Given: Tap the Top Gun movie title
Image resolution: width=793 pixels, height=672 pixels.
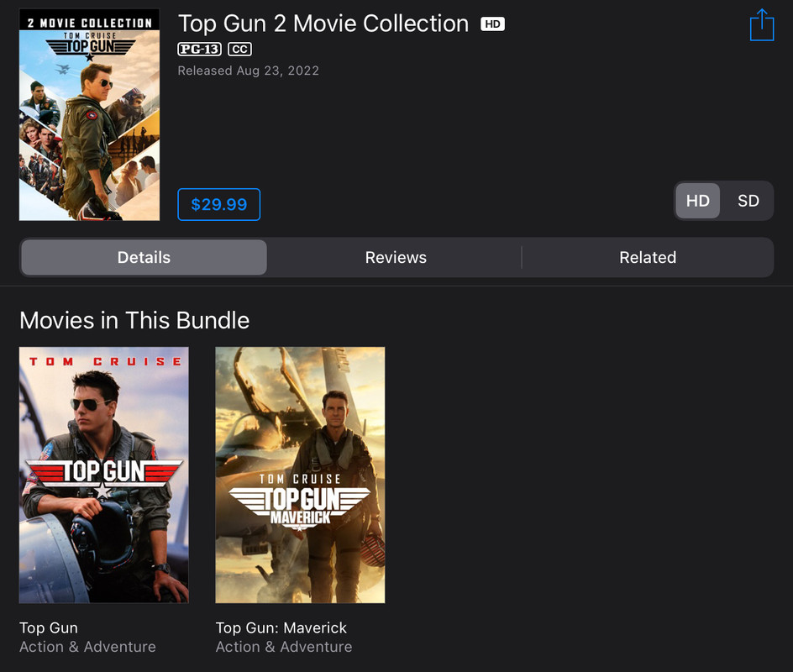Looking at the screenshot, I should coord(49,627).
